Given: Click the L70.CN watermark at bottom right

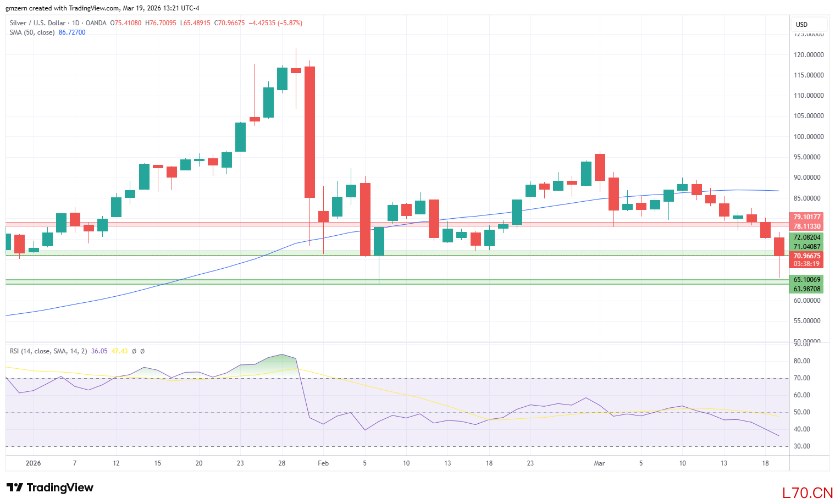Looking at the screenshot, I should (x=808, y=492).
